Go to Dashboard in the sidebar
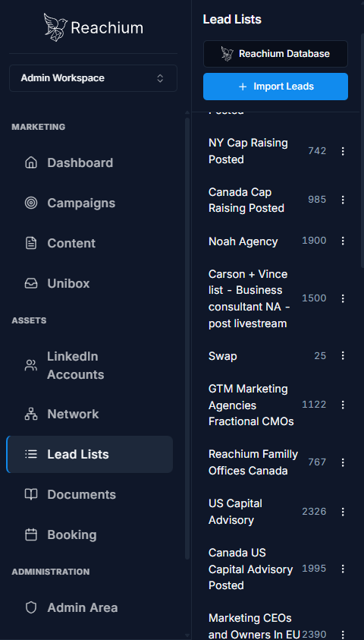This screenshot has height=640, width=364. pos(89,162)
